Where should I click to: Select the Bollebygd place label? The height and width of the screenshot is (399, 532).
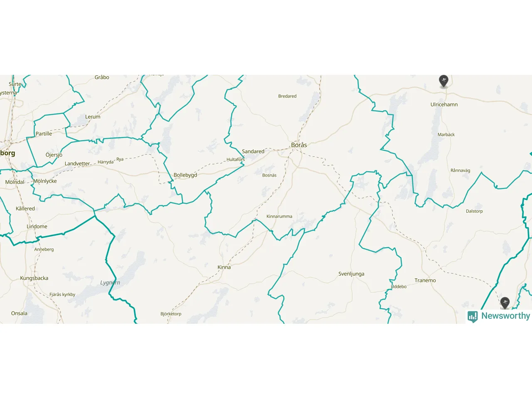[185, 175]
